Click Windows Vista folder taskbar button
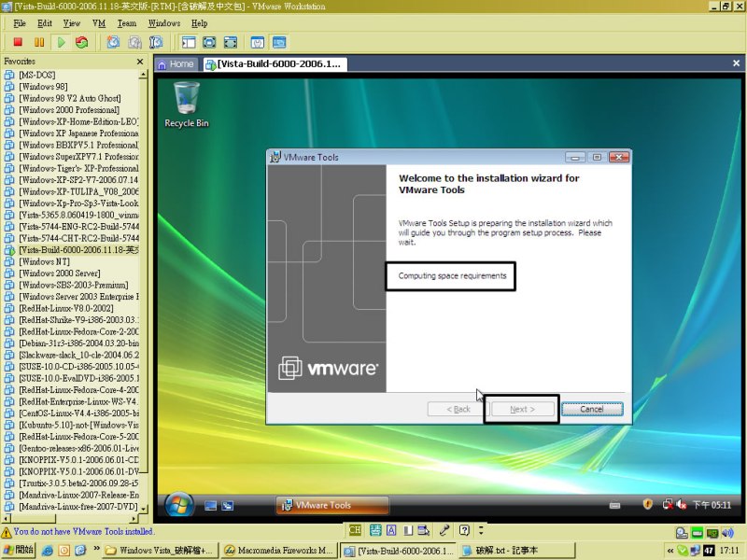 point(161,551)
